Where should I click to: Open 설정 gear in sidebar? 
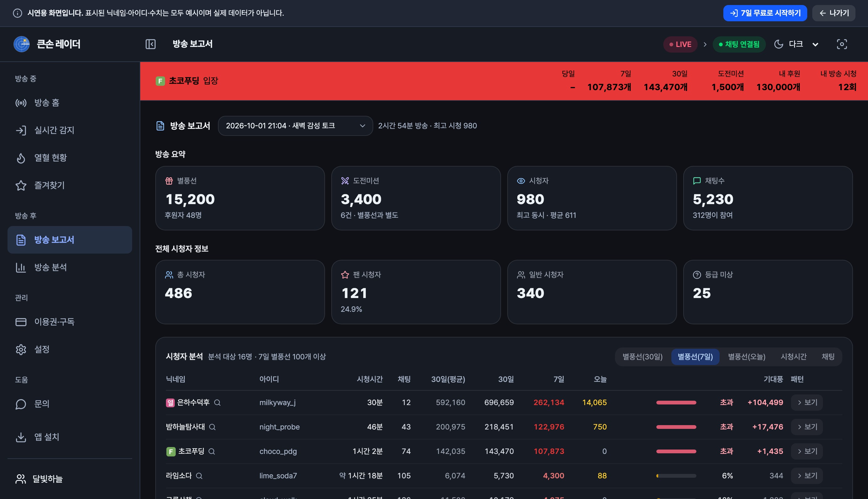coord(70,349)
